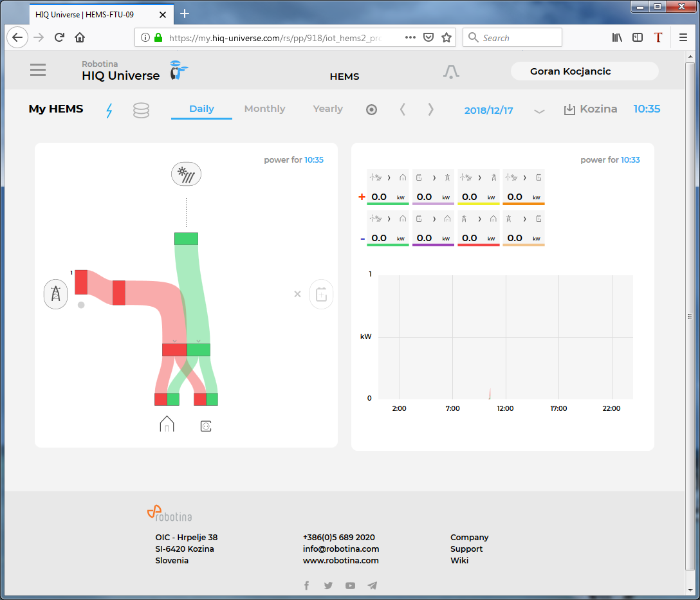Open the www.robotina.com link

340,560
